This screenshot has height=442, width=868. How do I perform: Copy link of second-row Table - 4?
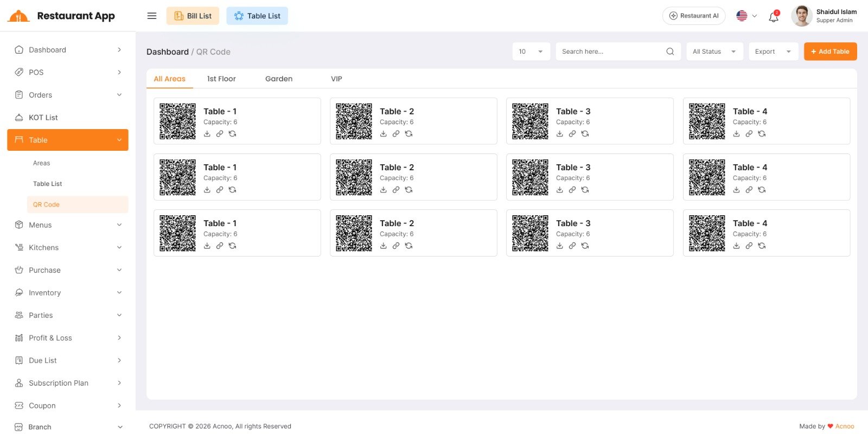749,190
